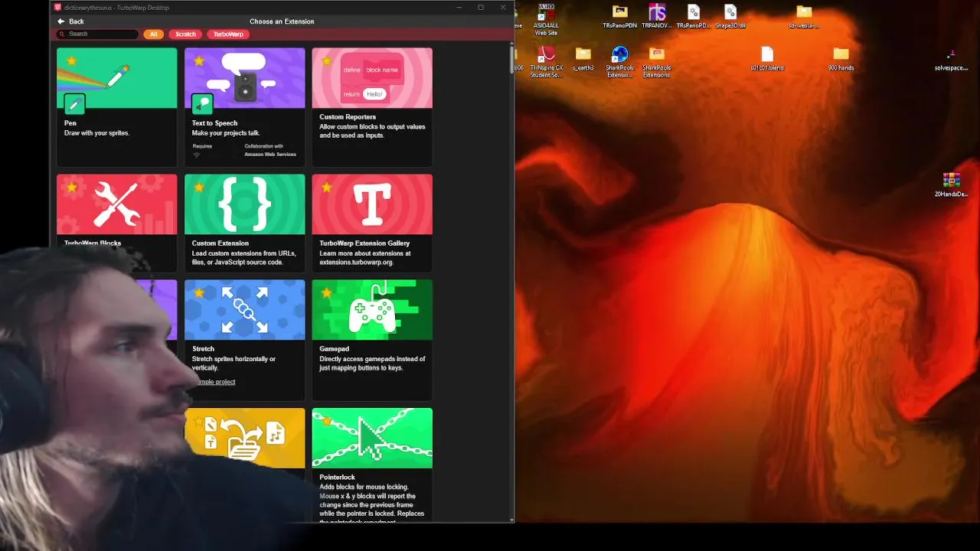
Task: Click the TurboWarp Desktop title bar icon
Action: pyautogui.click(x=57, y=8)
